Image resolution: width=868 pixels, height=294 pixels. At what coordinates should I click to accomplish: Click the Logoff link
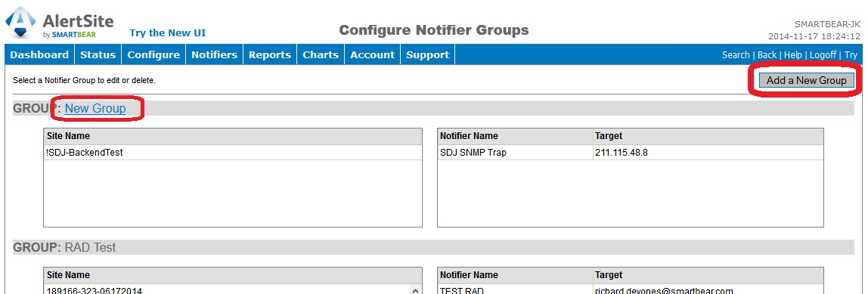[x=823, y=55]
